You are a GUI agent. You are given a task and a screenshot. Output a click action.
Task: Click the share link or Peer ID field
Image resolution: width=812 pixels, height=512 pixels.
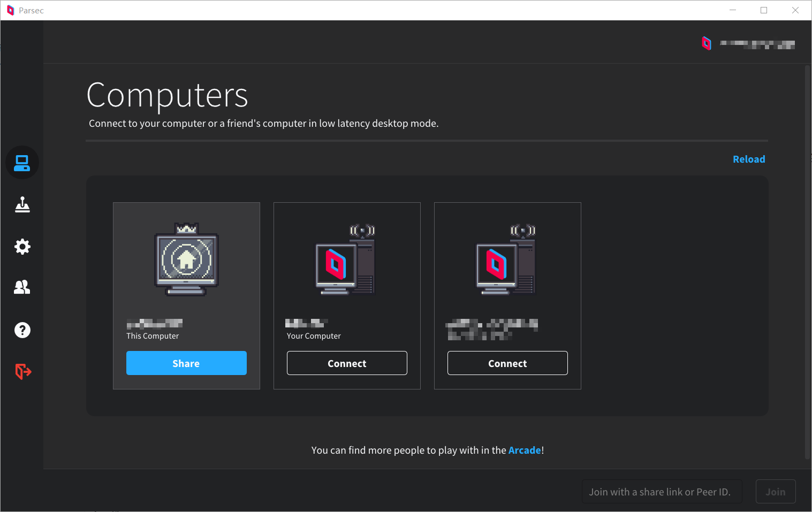click(x=662, y=492)
